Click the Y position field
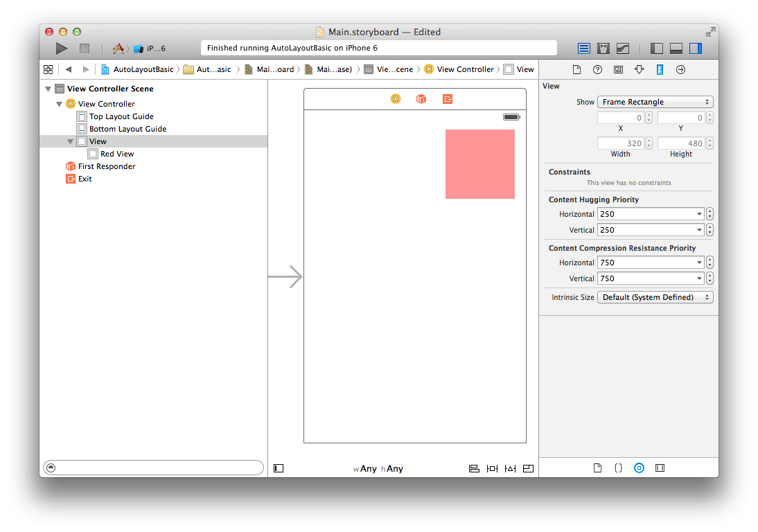This screenshot has width=758, height=532. point(681,118)
